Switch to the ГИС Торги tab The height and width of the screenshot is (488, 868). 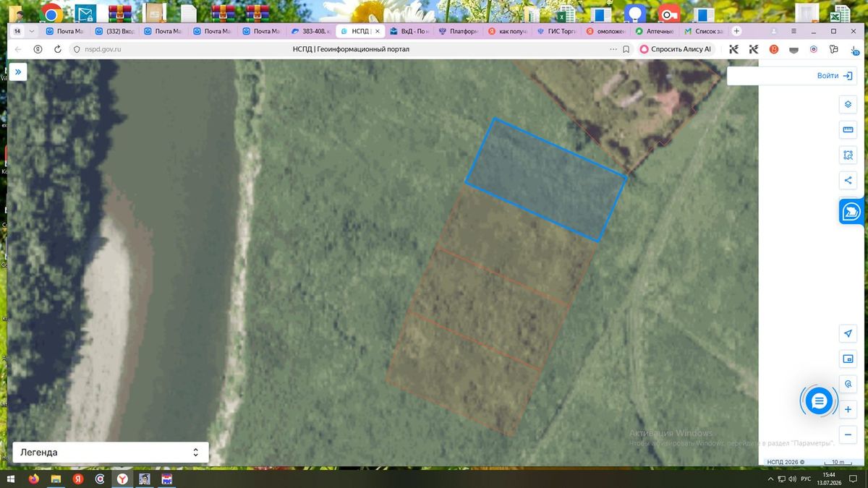point(557,31)
